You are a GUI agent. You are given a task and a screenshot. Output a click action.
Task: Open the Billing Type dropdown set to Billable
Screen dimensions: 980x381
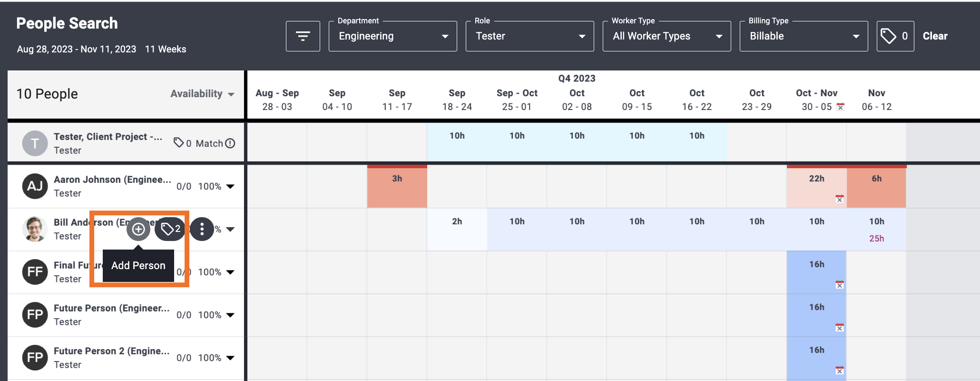coord(804,36)
